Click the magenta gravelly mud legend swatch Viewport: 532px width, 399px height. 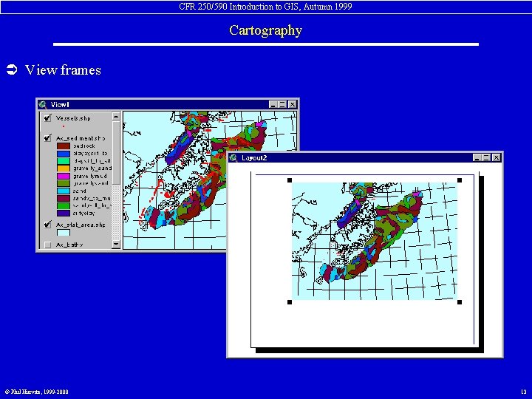64,176
